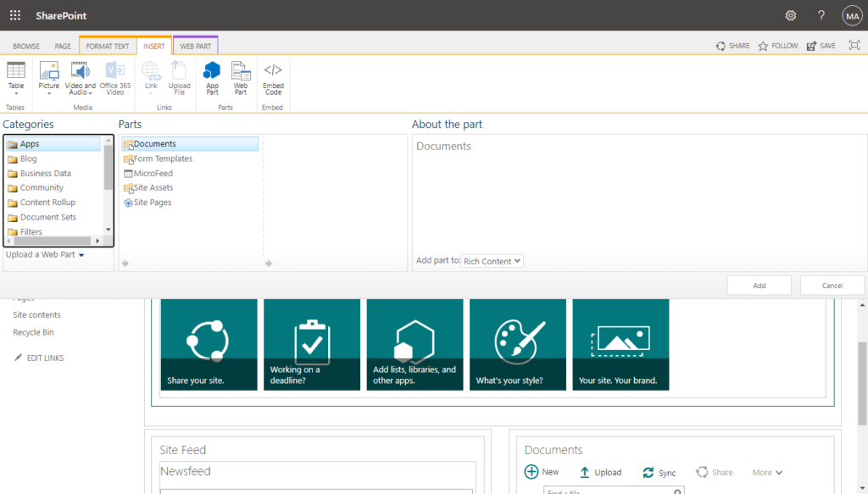Viewport: 868px width, 494px height.
Task: Open the app launcher waffle icon
Action: pyautogui.click(x=15, y=15)
